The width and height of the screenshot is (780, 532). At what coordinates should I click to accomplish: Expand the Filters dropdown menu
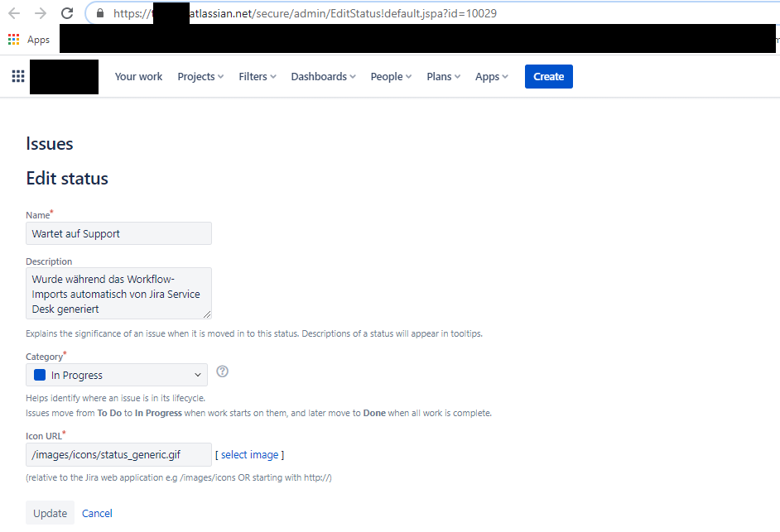258,77
